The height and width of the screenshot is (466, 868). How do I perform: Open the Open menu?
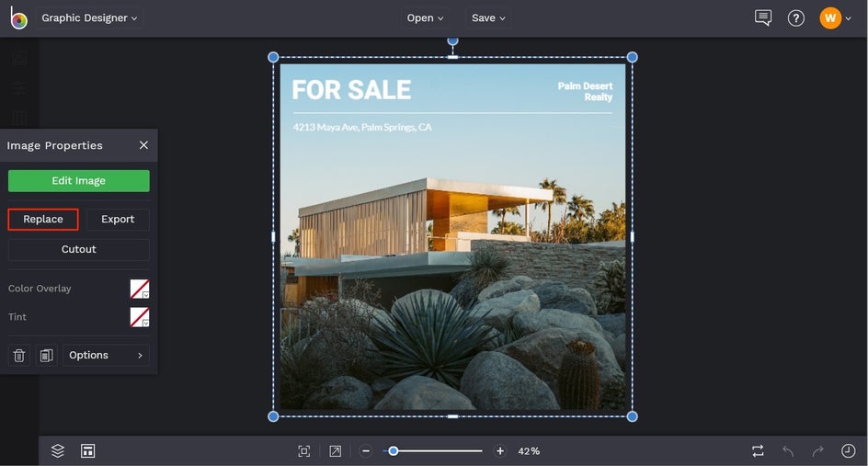(425, 17)
